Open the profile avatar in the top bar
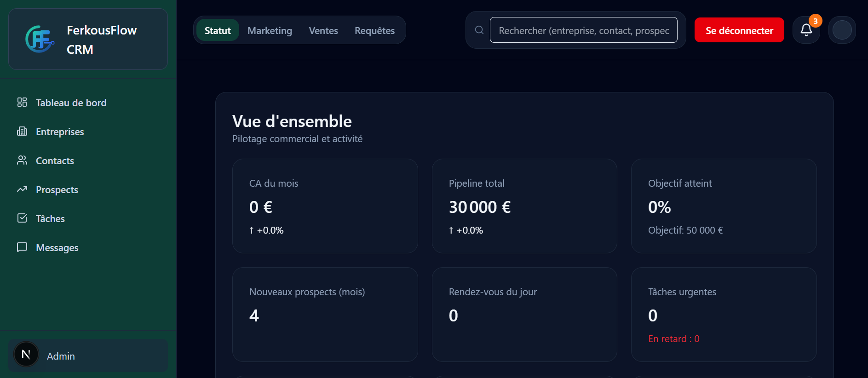This screenshot has height=378, width=868. pos(842,29)
